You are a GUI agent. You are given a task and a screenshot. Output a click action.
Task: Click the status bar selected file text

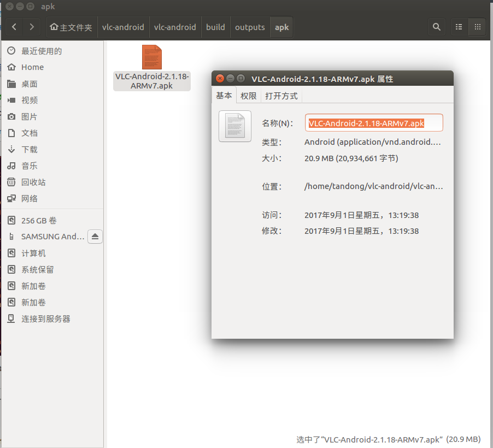coord(389,439)
